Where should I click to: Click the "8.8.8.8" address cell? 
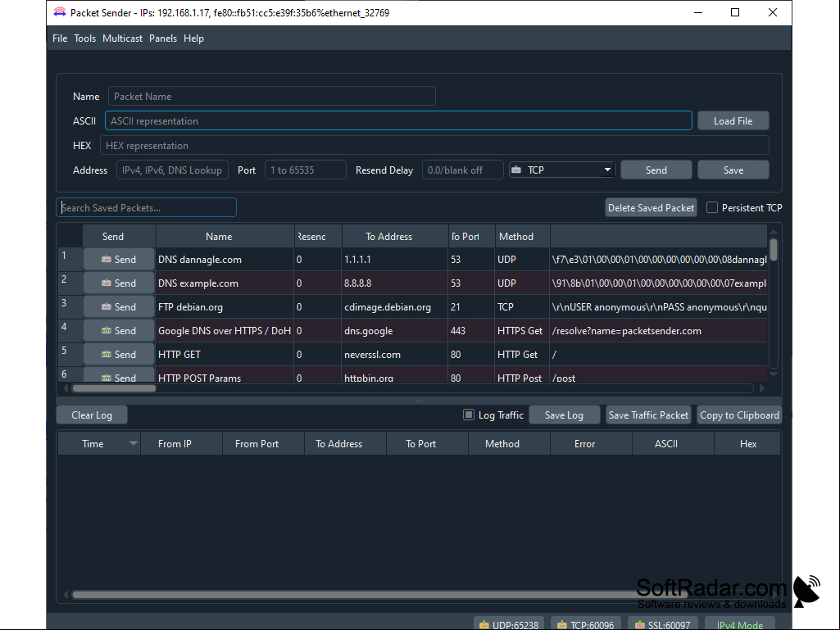[x=395, y=283]
